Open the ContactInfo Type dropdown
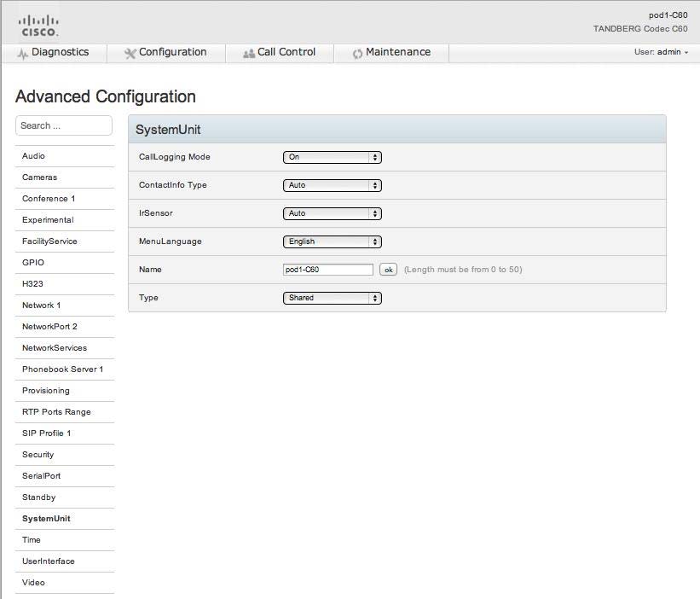 333,185
